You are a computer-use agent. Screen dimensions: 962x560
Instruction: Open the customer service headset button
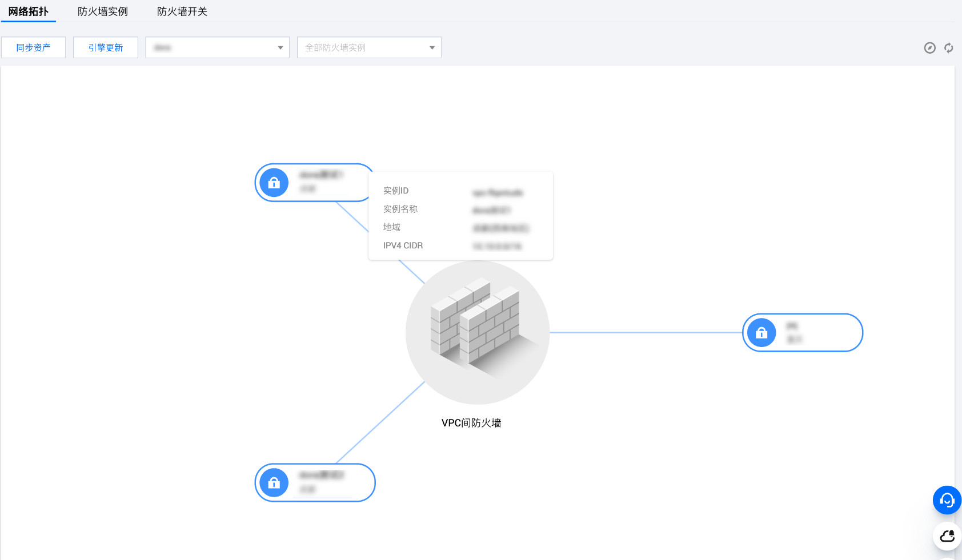[947, 500]
